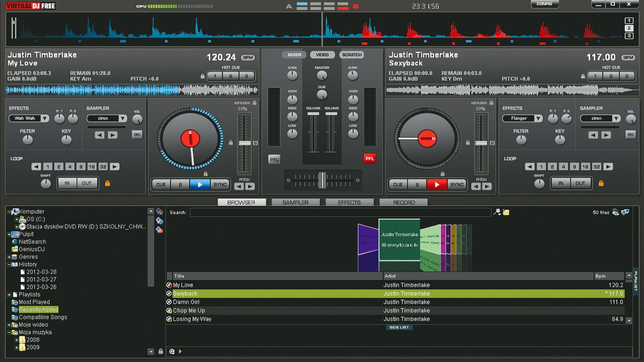The height and width of the screenshot is (362, 644).
Task: Click the crossfader slider
Action: [x=322, y=179]
